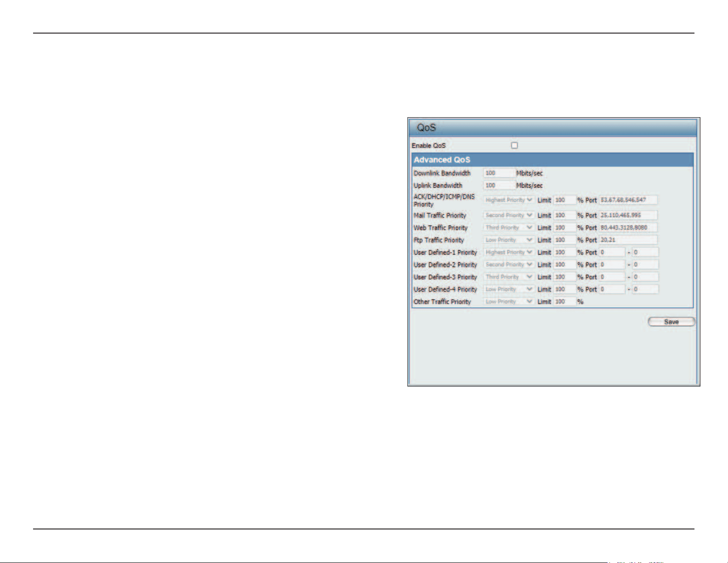Open User Defined-2 Priority dropdown
Screen dimensions: 728x563
tap(509, 265)
